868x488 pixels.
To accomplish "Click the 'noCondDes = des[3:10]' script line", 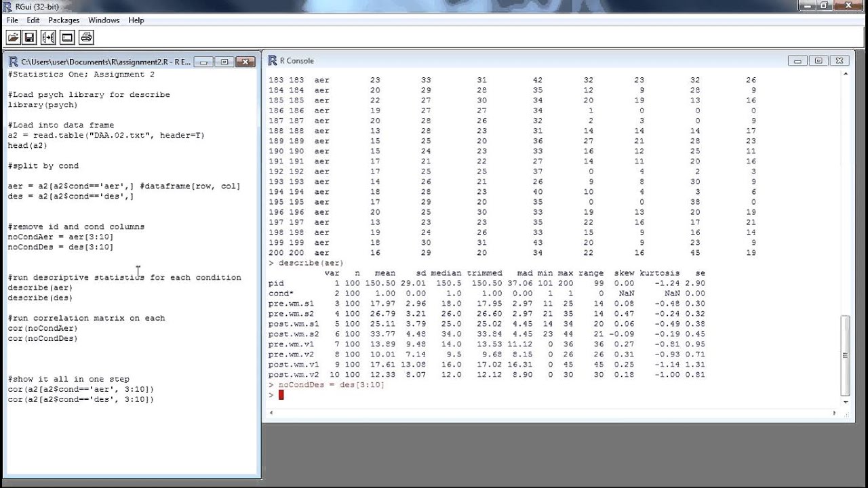I will click(x=60, y=247).
